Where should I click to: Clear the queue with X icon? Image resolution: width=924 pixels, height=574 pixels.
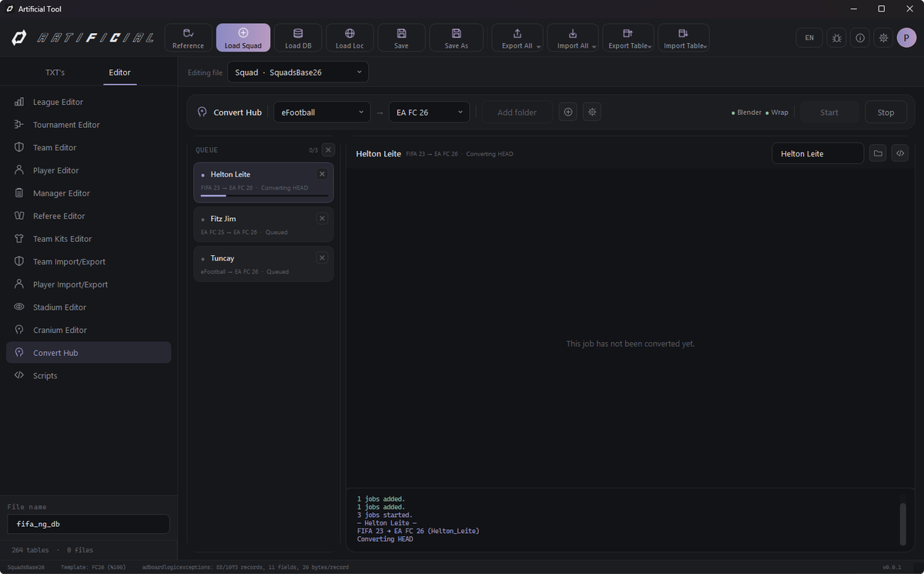(328, 150)
